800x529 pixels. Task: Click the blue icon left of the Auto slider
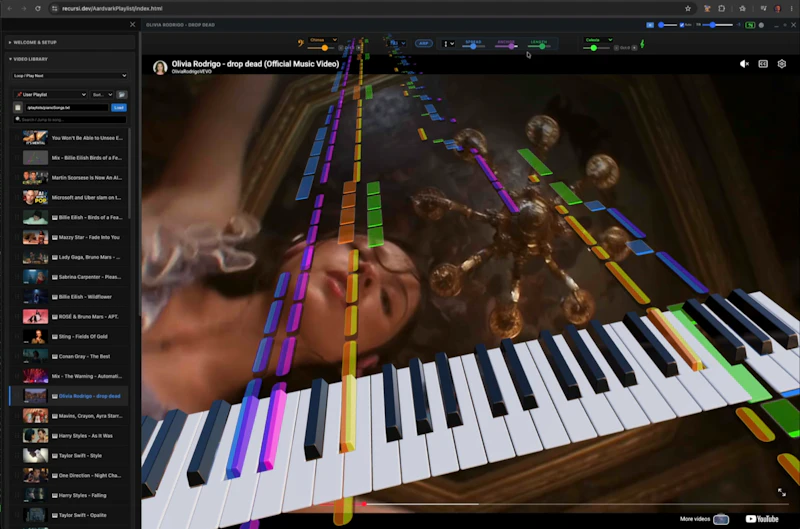(x=650, y=25)
